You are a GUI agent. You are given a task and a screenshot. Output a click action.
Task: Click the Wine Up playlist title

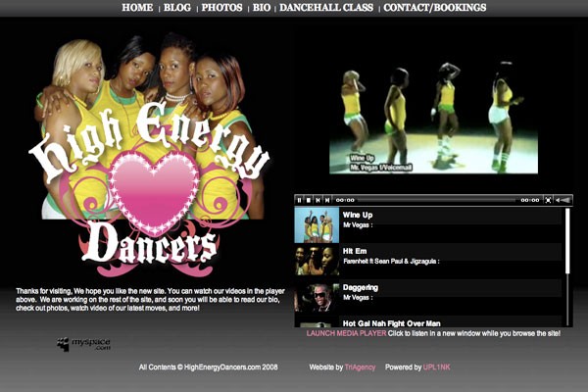click(358, 215)
